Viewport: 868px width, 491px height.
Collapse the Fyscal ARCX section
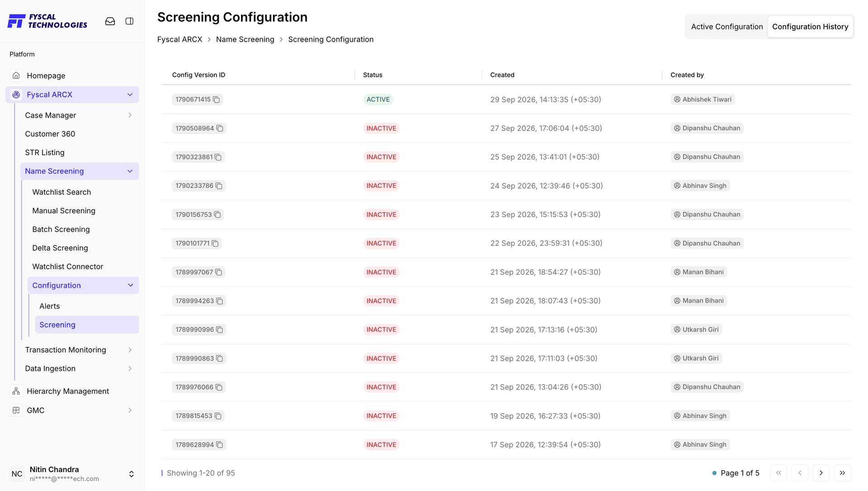coord(130,95)
